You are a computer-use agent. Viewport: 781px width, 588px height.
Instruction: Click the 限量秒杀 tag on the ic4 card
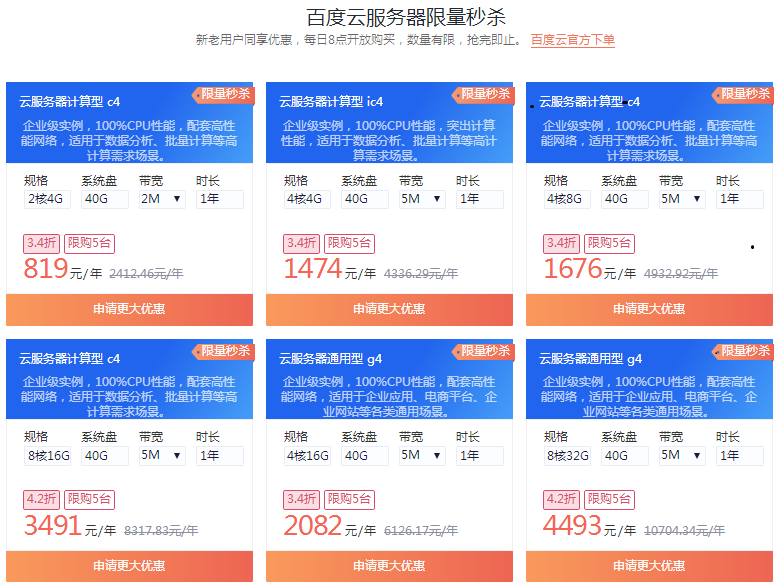pos(484,94)
